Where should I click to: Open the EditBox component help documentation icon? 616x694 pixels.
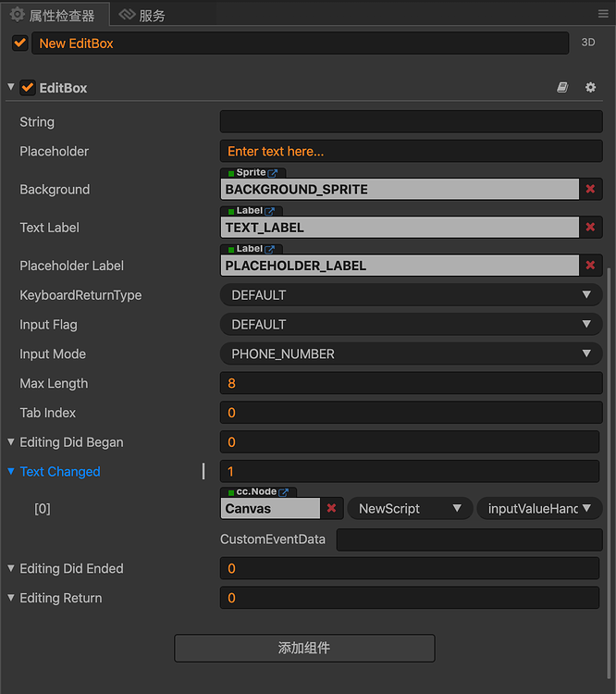[x=562, y=88]
